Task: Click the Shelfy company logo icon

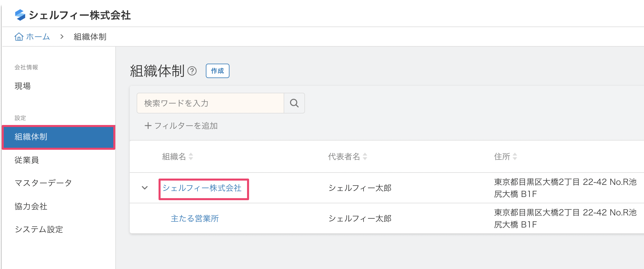Action: point(20,15)
